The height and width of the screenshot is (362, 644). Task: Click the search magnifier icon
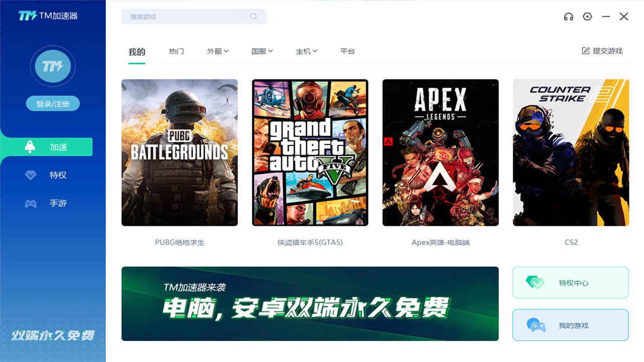click(253, 16)
